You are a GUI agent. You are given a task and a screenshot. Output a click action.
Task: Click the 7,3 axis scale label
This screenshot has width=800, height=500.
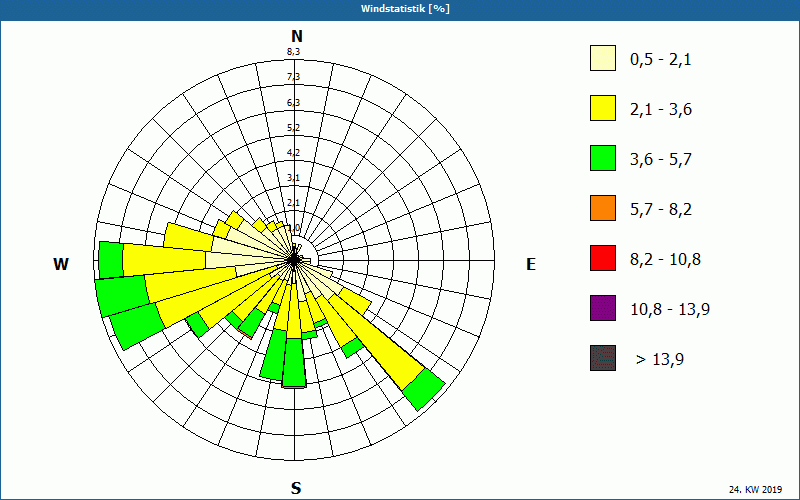click(293, 77)
